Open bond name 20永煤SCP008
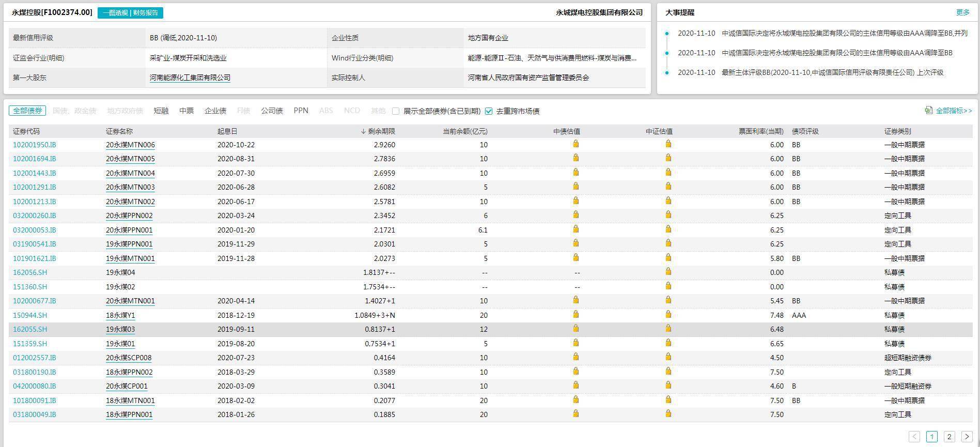Image resolution: width=980 pixels, height=447 pixels. (x=129, y=358)
